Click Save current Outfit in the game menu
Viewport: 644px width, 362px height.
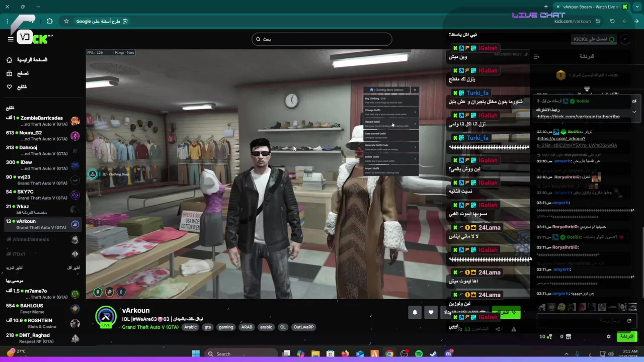point(390,135)
